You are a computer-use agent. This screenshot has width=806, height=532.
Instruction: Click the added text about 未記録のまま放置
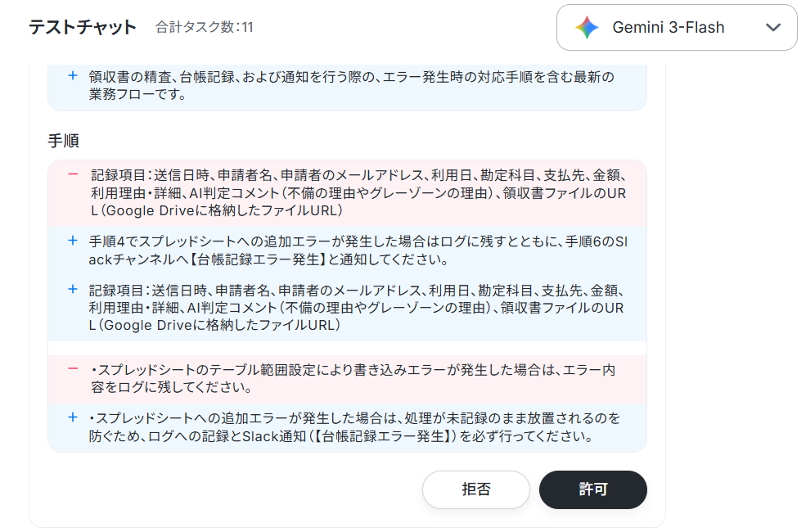click(x=354, y=427)
